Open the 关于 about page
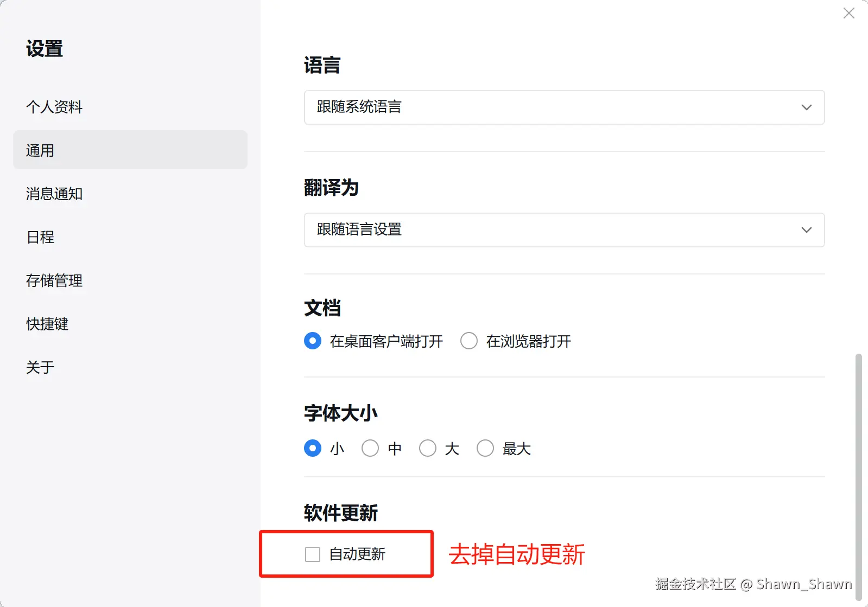Viewport: 868px width, 607px height. 41,367
